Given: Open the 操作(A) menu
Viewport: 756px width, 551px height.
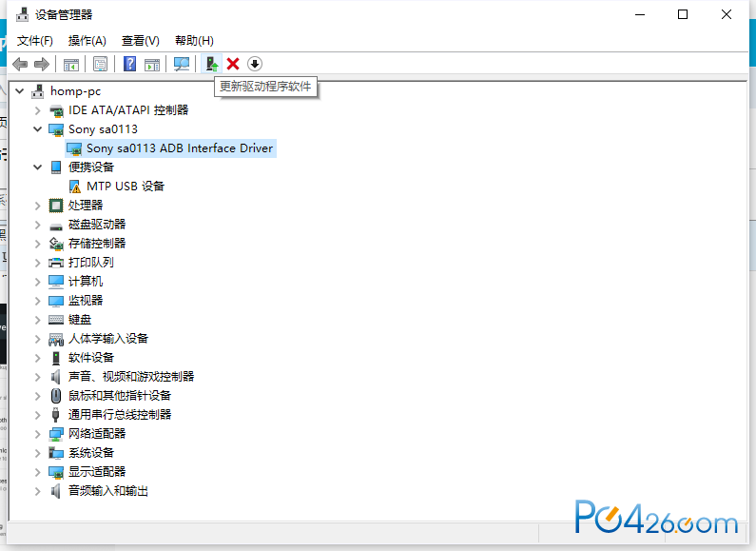Looking at the screenshot, I should (87, 41).
